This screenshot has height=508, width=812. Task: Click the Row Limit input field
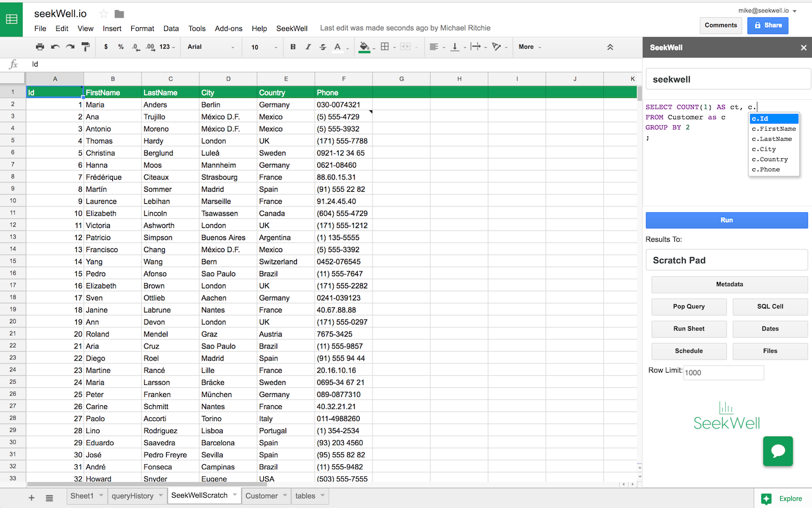click(723, 373)
